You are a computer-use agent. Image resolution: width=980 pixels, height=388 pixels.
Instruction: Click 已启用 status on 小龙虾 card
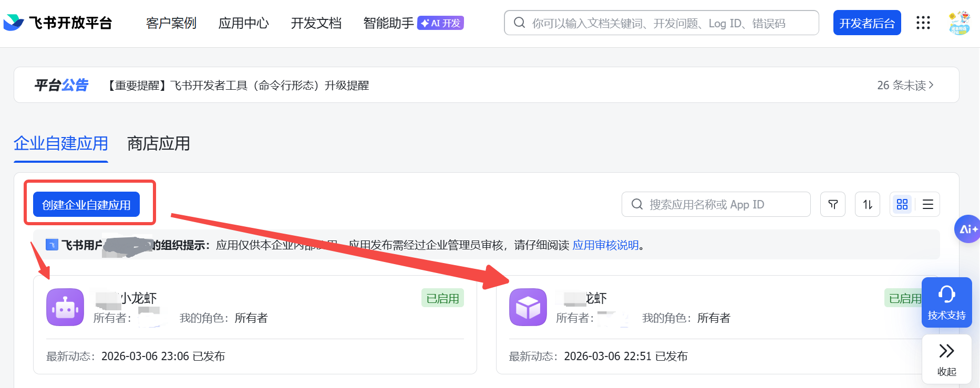(442, 298)
